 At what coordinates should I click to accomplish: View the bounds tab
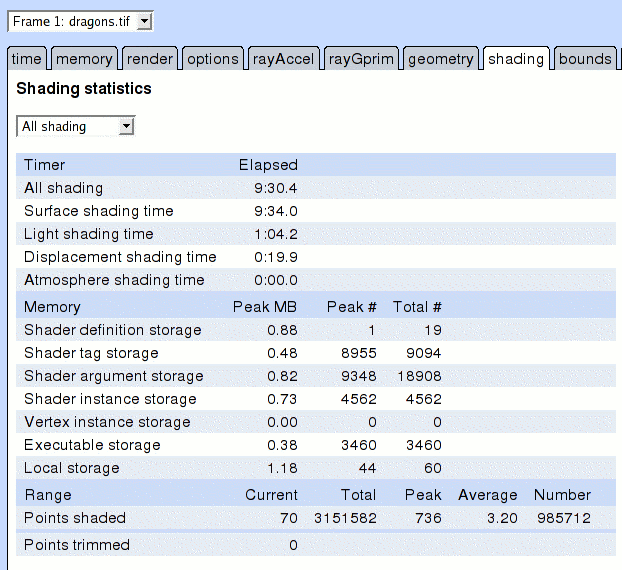coord(585,59)
